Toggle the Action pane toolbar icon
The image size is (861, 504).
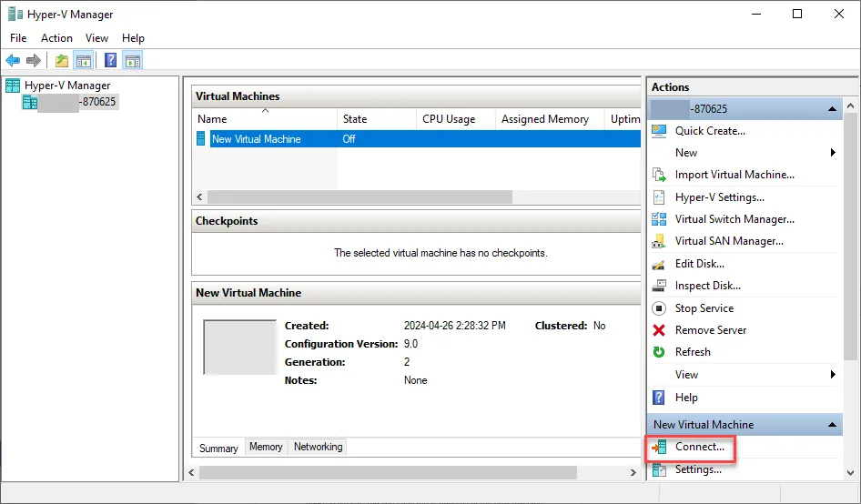(132, 60)
